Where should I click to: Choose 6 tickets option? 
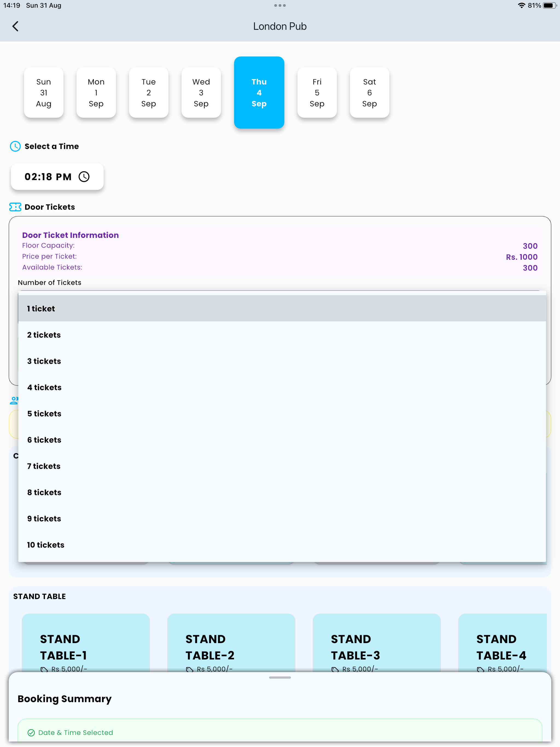click(x=282, y=440)
